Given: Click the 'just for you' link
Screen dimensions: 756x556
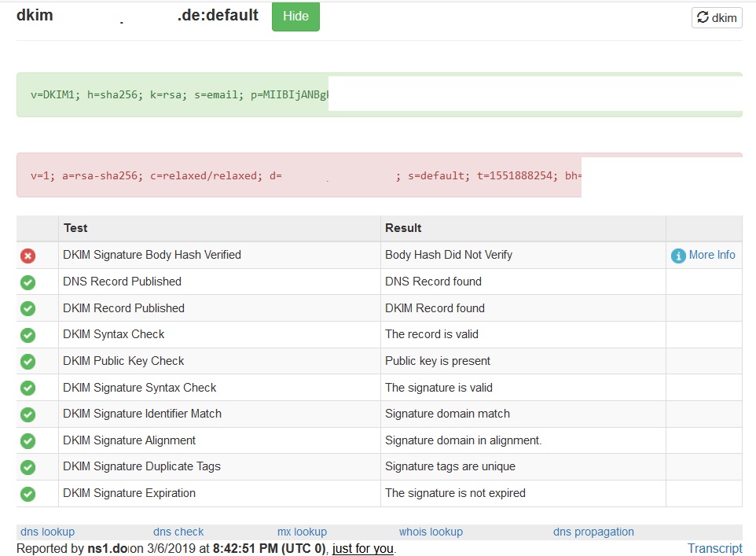Looking at the screenshot, I should 362,548.
